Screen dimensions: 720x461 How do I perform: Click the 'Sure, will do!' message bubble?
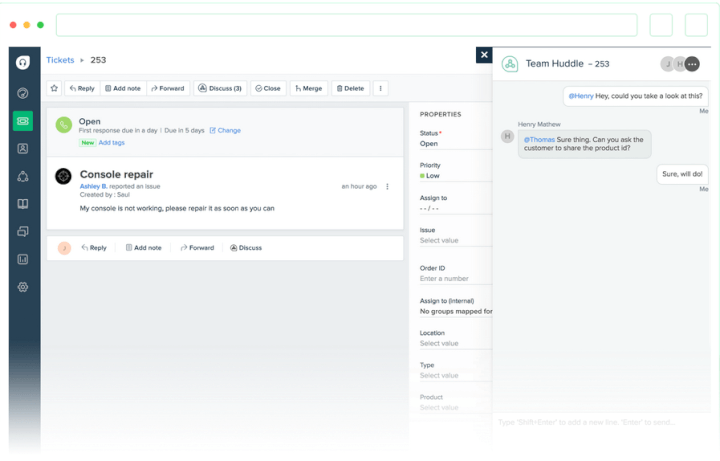682,174
